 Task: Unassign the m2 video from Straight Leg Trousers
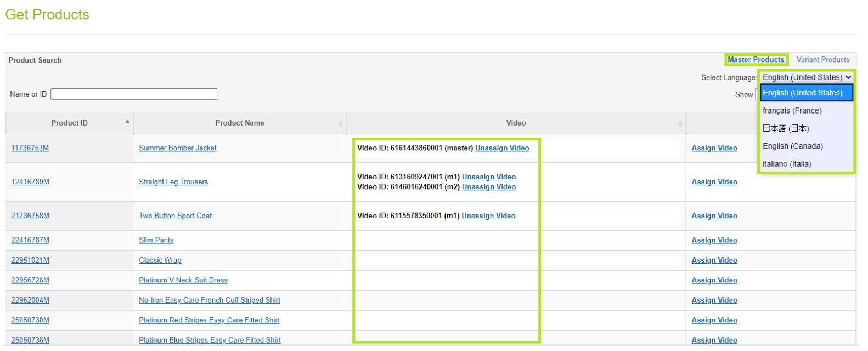(488, 187)
